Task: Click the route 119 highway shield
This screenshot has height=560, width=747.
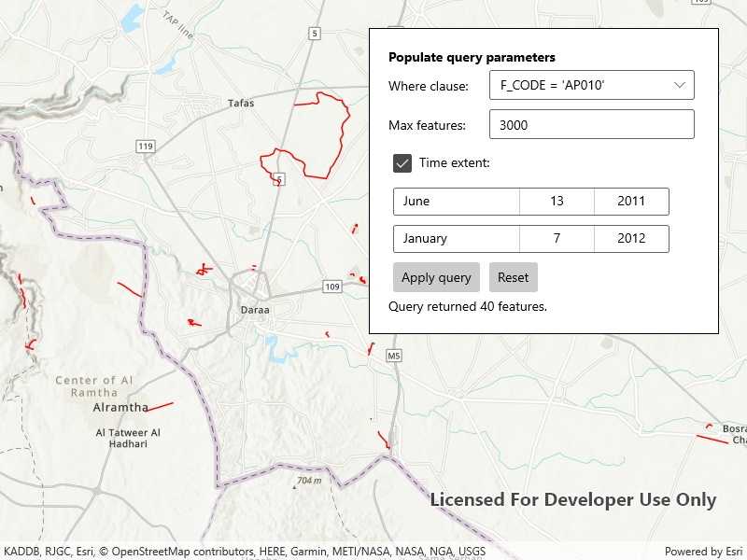Action: pos(145,147)
